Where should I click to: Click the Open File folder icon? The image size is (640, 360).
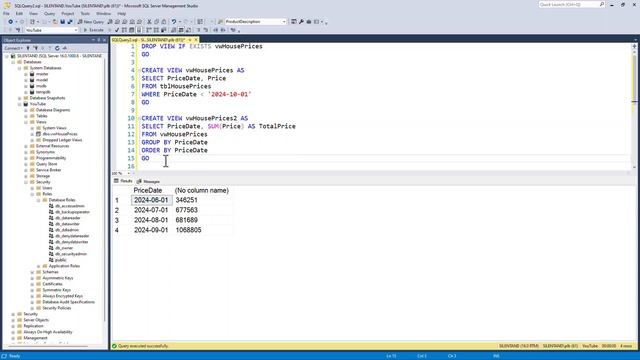click(x=55, y=22)
